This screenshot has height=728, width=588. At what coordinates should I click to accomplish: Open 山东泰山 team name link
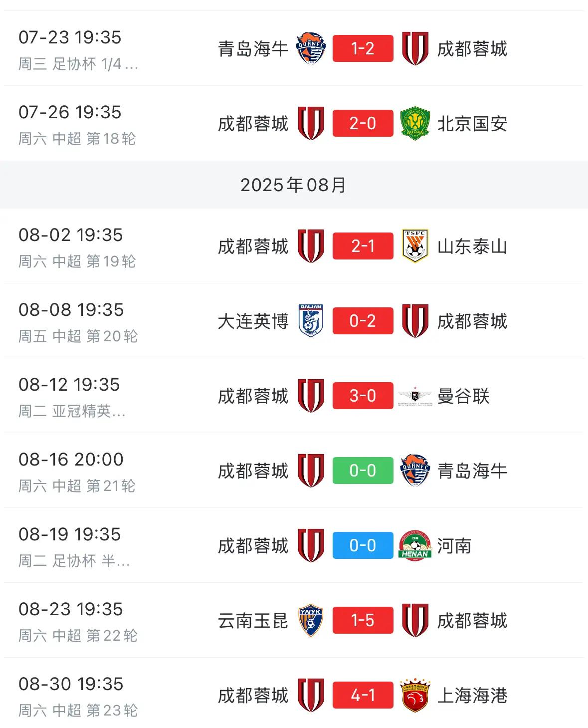pos(472,246)
